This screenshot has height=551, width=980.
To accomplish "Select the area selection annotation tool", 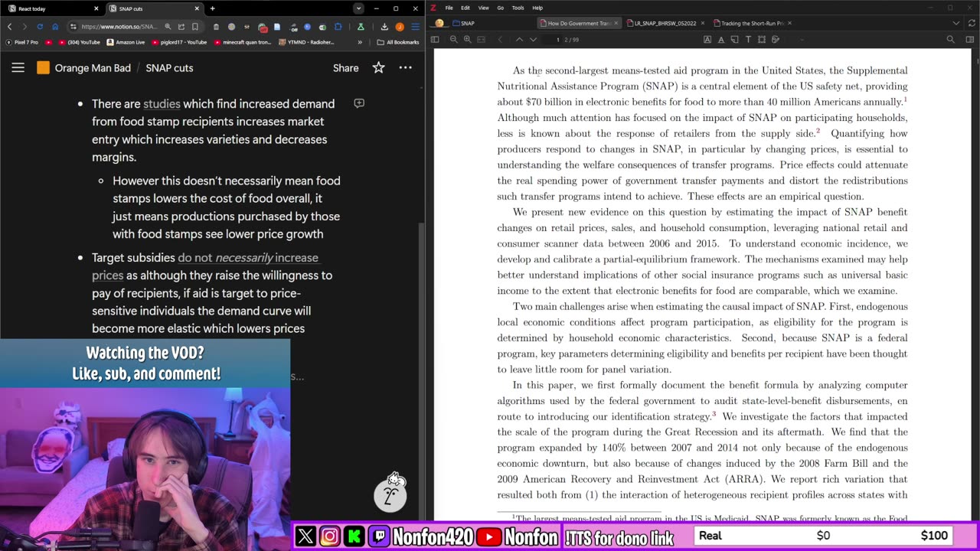I will coord(762,39).
